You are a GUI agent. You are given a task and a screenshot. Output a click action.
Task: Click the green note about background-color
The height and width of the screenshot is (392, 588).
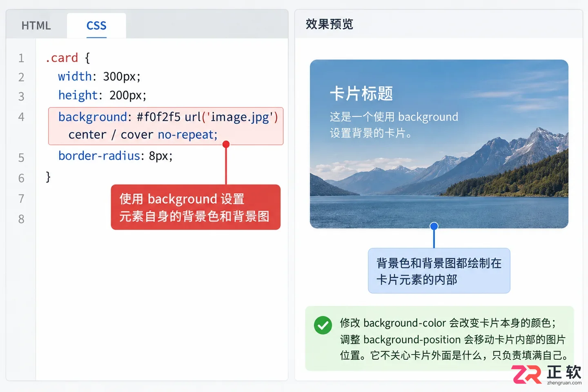[x=439, y=339]
